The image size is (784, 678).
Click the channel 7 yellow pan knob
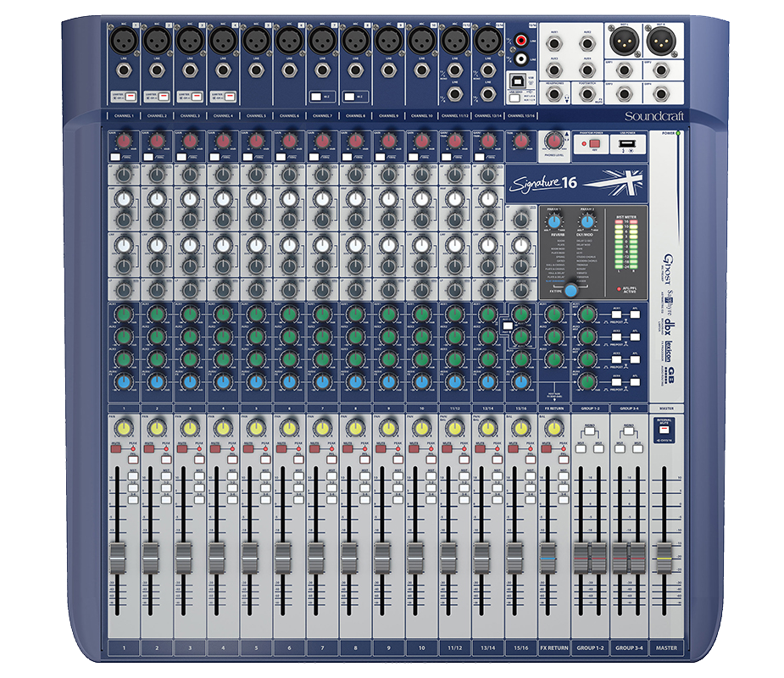point(323,429)
